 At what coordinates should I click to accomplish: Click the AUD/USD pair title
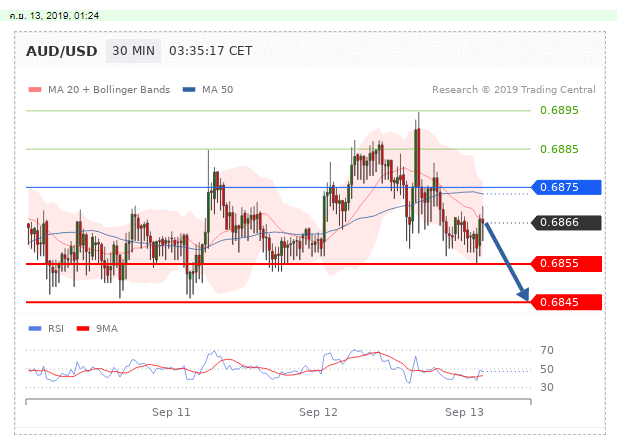[x=62, y=51]
